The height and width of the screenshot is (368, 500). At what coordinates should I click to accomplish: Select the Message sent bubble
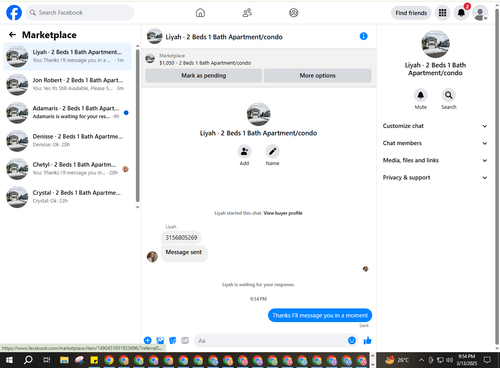(x=184, y=253)
